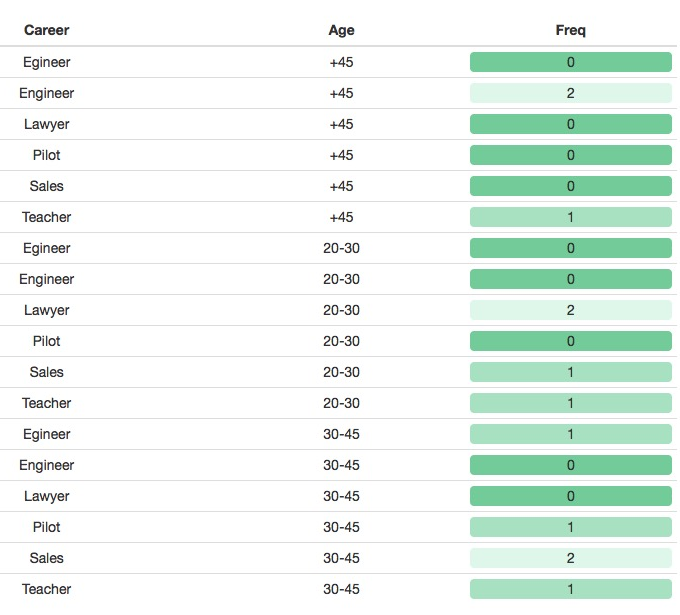This screenshot has width=680, height=615.
Task: Click the Engineer cell in the 30-45 group
Action: pyautogui.click(x=46, y=465)
